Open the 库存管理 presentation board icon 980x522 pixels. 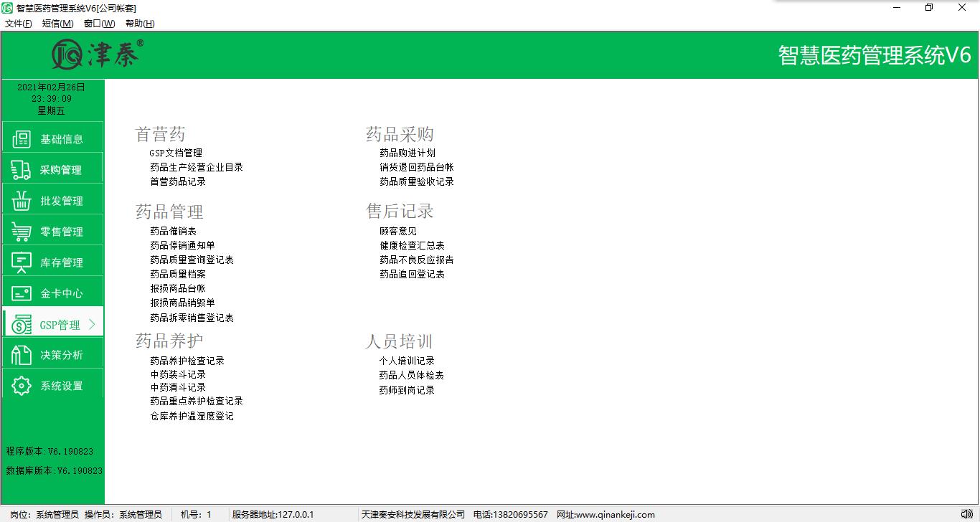(22, 262)
